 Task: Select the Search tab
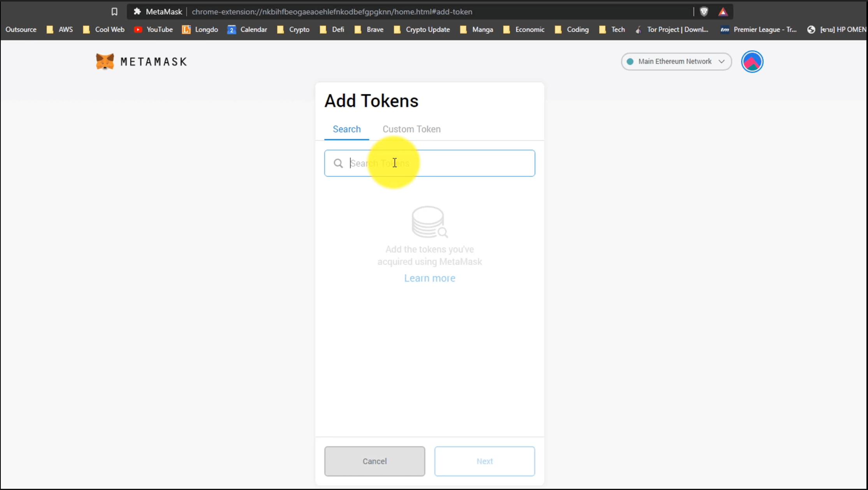coord(346,129)
